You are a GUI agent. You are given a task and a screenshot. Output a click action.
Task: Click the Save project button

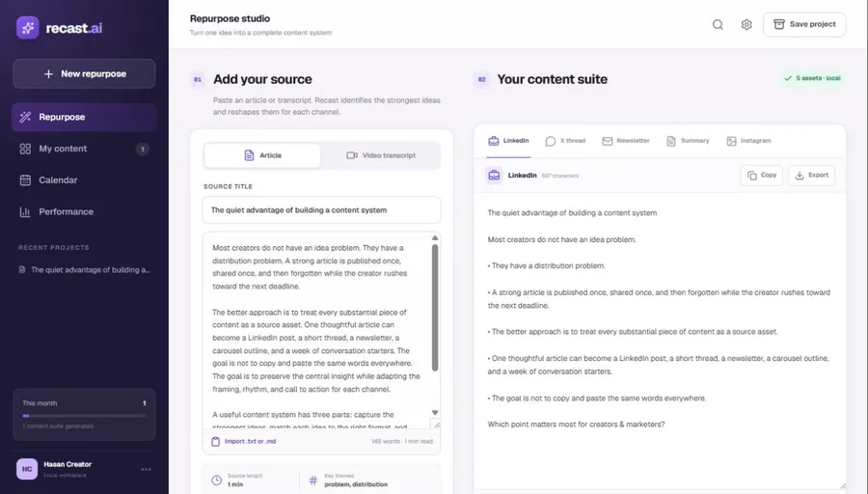(804, 24)
